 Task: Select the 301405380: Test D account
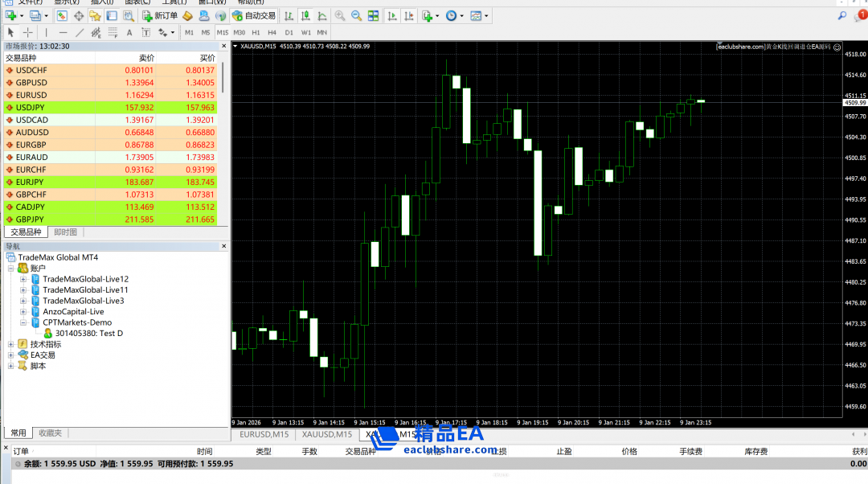point(88,333)
